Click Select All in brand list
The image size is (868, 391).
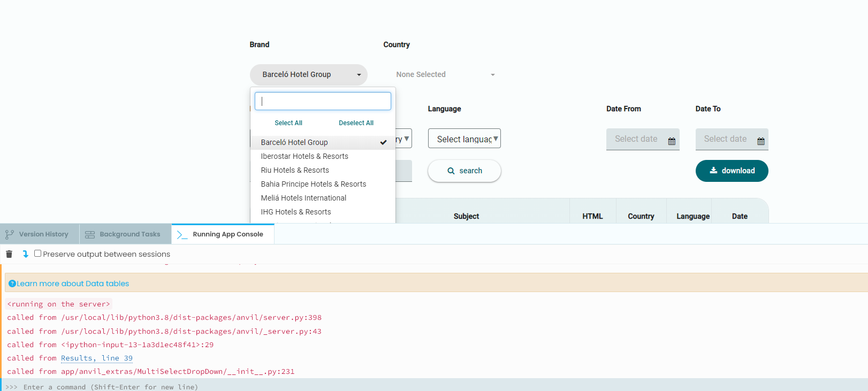click(288, 123)
